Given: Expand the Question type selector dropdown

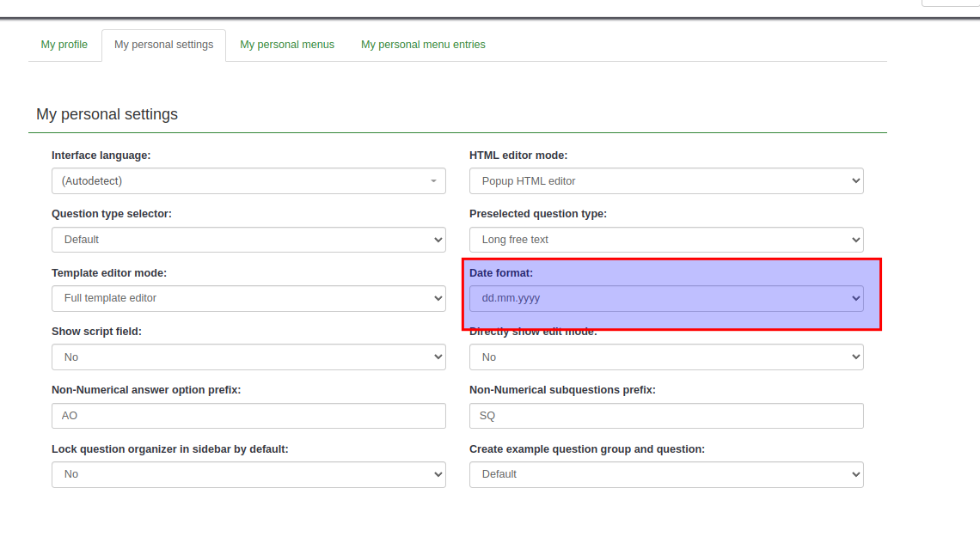Looking at the screenshot, I should pos(248,240).
